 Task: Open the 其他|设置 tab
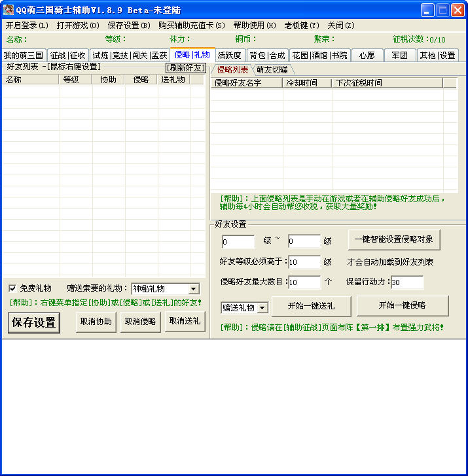point(437,55)
